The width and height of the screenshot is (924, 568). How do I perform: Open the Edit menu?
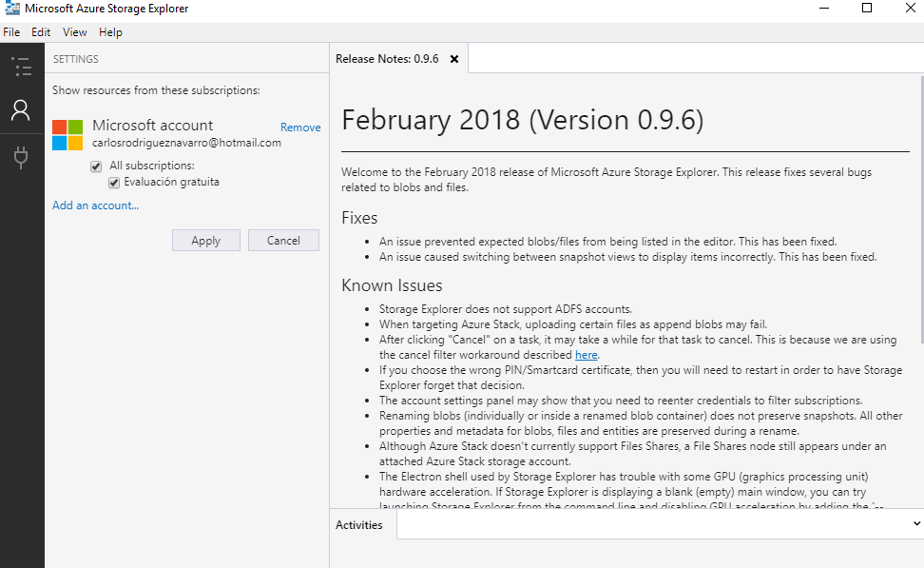[x=41, y=32]
